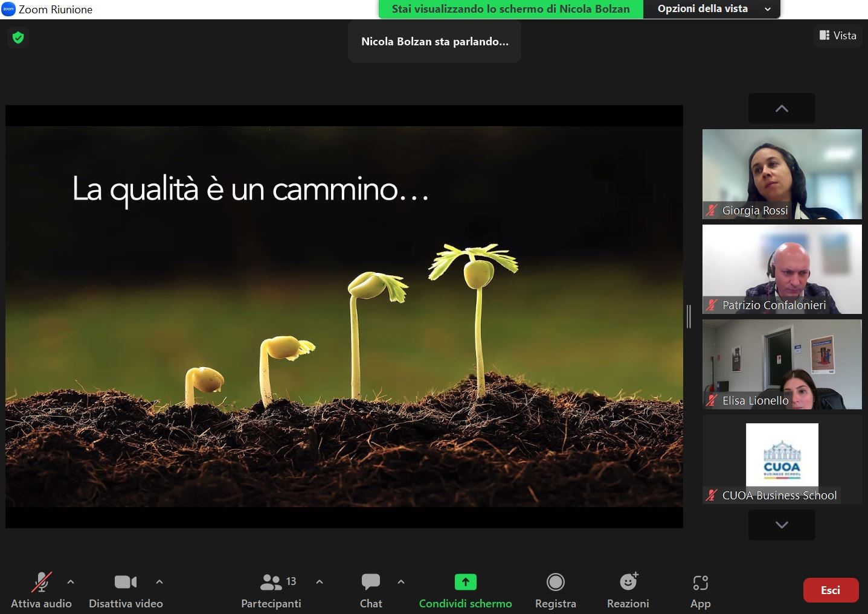The image size is (868, 614).
Task: Expand audio options arrow beside microphone
Action: coord(71,582)
